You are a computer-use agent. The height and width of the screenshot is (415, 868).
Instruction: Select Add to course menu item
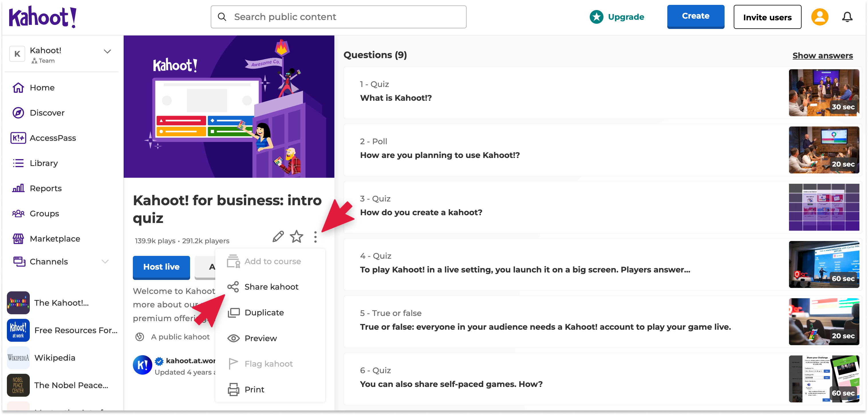click(270, 261)
